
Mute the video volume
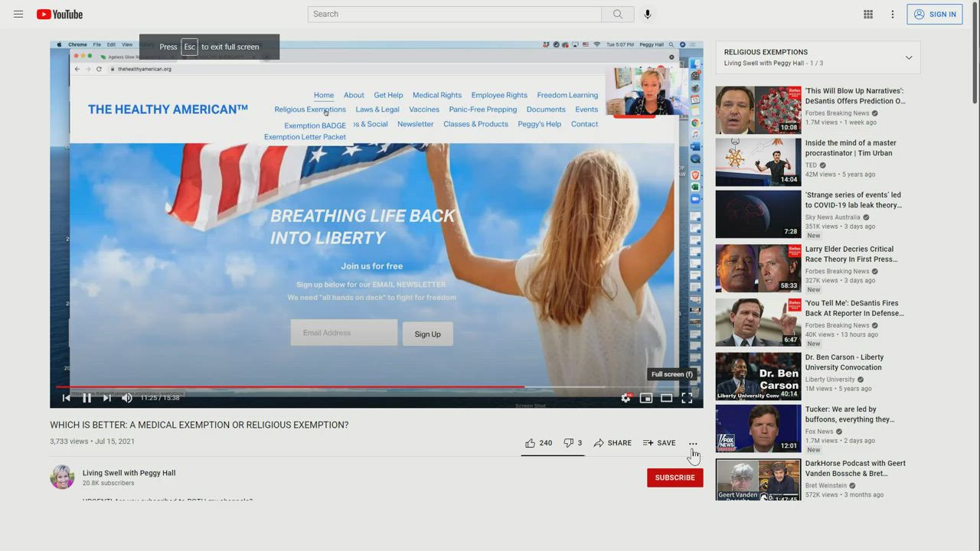click(127, 398)
